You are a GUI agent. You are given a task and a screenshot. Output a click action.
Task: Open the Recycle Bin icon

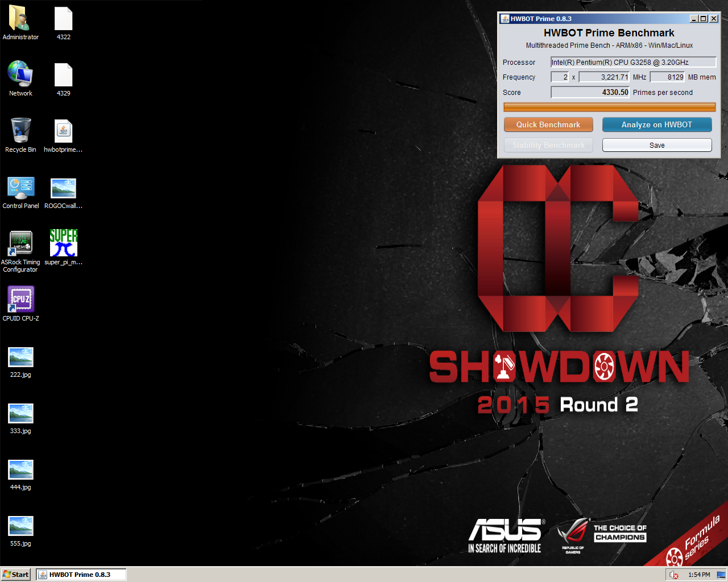[20, 130]
